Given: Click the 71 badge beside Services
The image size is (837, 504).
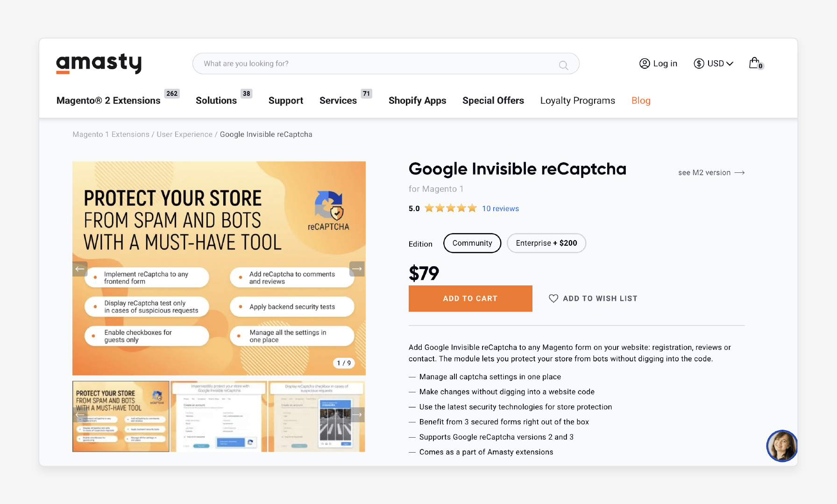Looking at the screenshot, I should click(x=367, y=93).
